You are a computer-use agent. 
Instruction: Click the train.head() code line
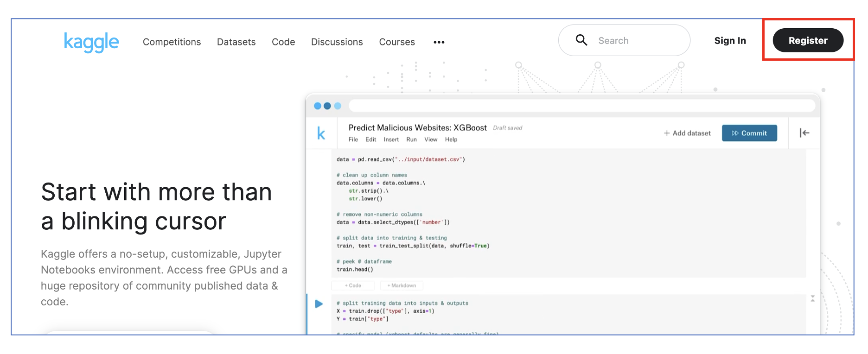pos(355,269)
